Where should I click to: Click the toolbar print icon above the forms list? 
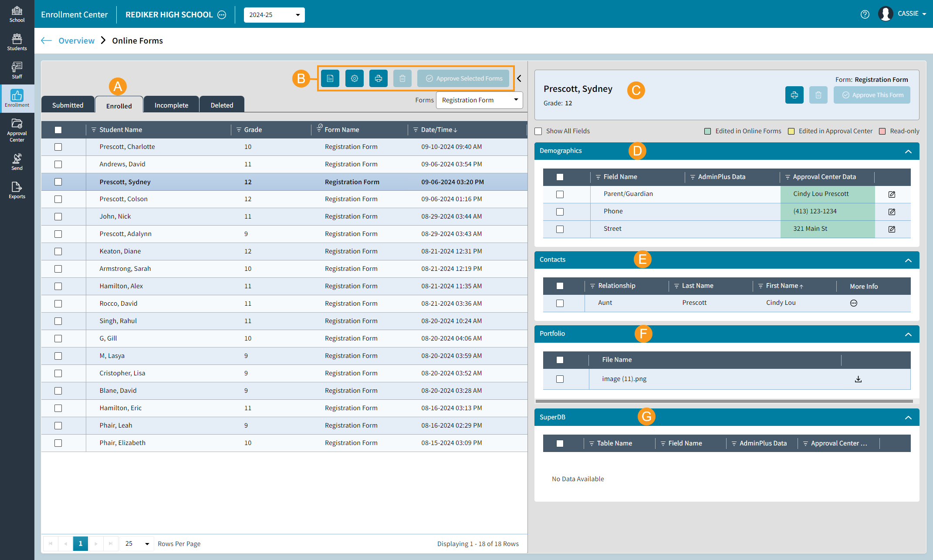pos(378,78)
